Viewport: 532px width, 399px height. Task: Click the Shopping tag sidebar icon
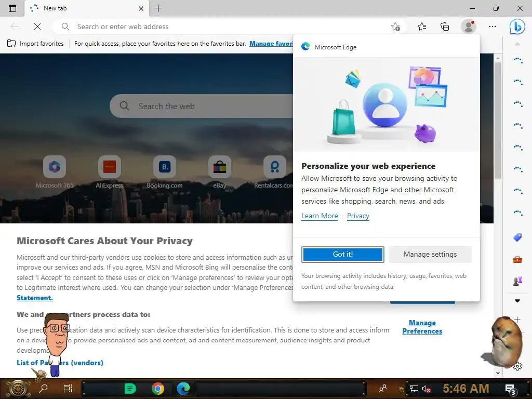point(517,237)
